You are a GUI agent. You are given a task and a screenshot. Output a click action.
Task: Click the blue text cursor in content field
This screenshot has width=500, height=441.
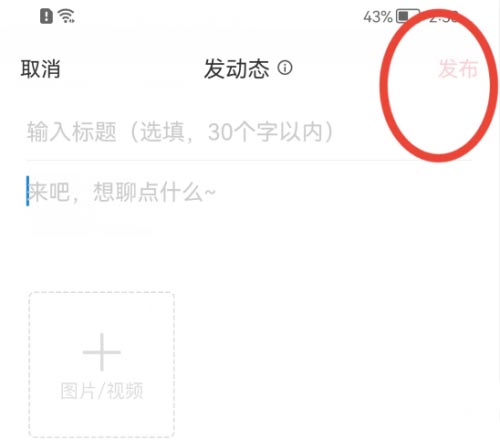click(28, 191)
